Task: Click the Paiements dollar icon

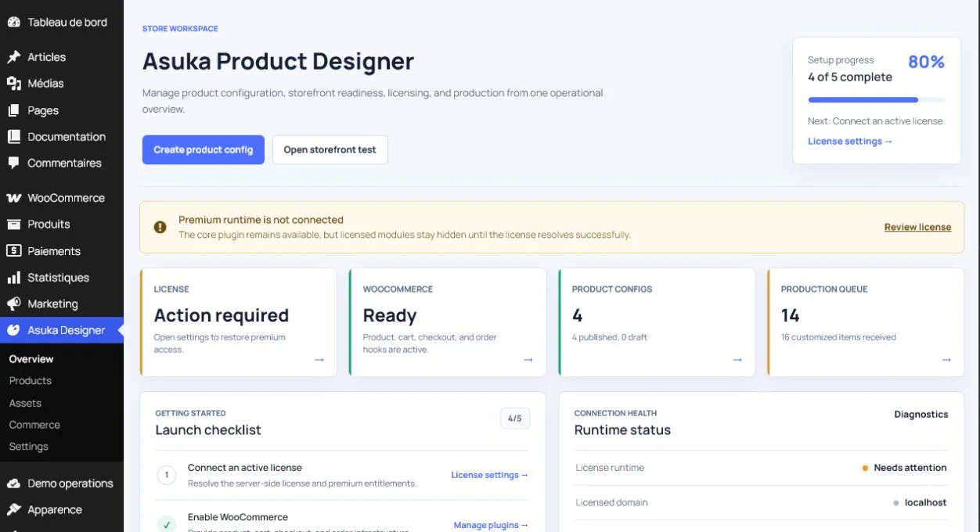Action: [13, 251]
